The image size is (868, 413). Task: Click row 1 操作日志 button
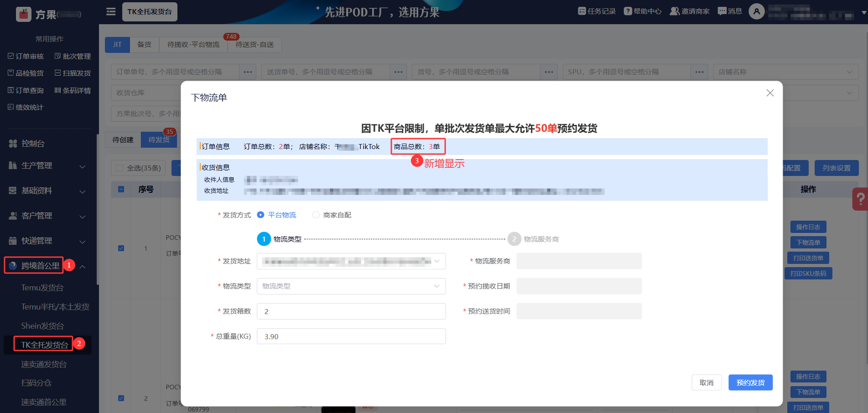808,227
